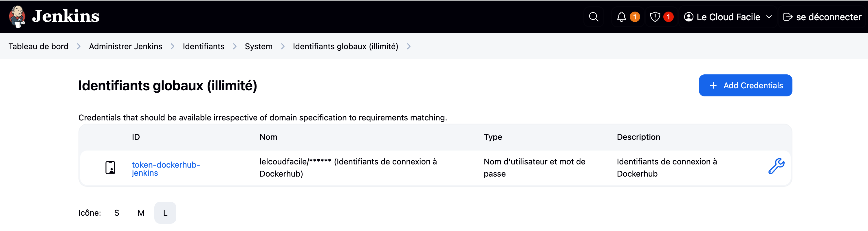This screenshot has height=231, width=868.
Task: Open the Identifiants breadcrumb item
Action: click(203, 47)
